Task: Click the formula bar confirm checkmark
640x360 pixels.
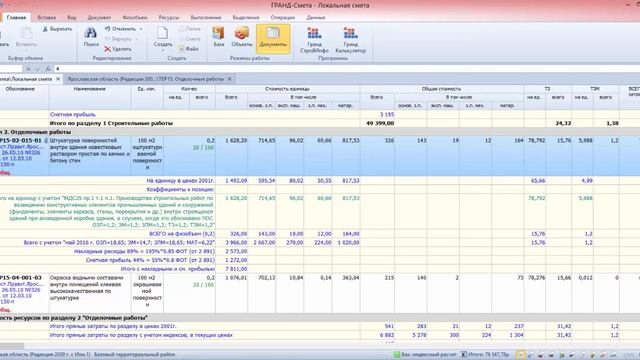Action: (x=38, y=69)
